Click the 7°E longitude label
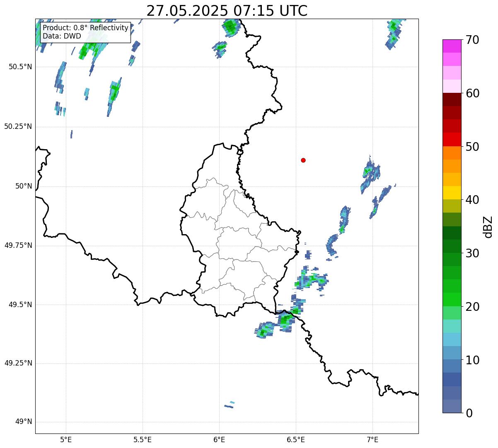The width and height of the screenshot is (498, 448). (372, 440)
